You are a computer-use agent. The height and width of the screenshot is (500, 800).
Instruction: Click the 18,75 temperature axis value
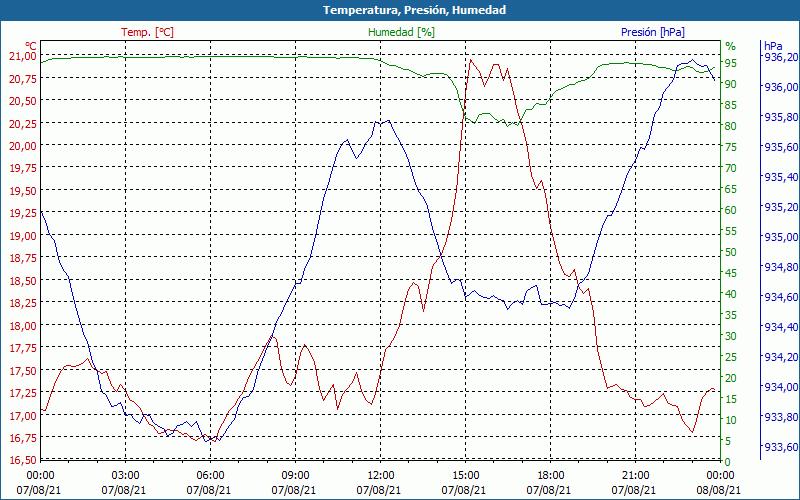pyautogui.click(x=23, y=258)
